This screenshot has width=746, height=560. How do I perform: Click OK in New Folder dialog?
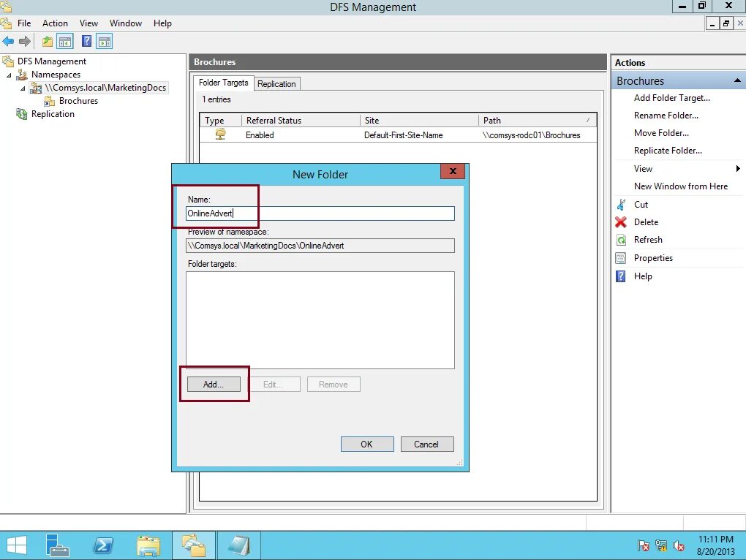367,444
